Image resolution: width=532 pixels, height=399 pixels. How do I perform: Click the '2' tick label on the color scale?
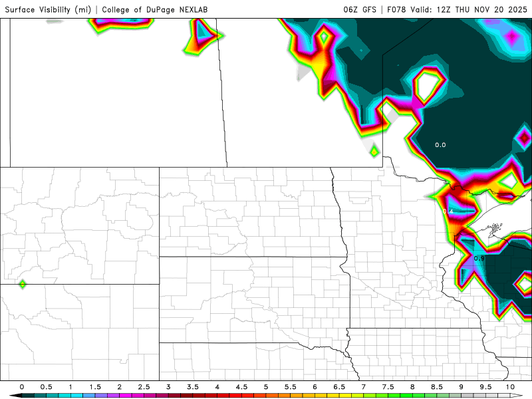point(120,387)
